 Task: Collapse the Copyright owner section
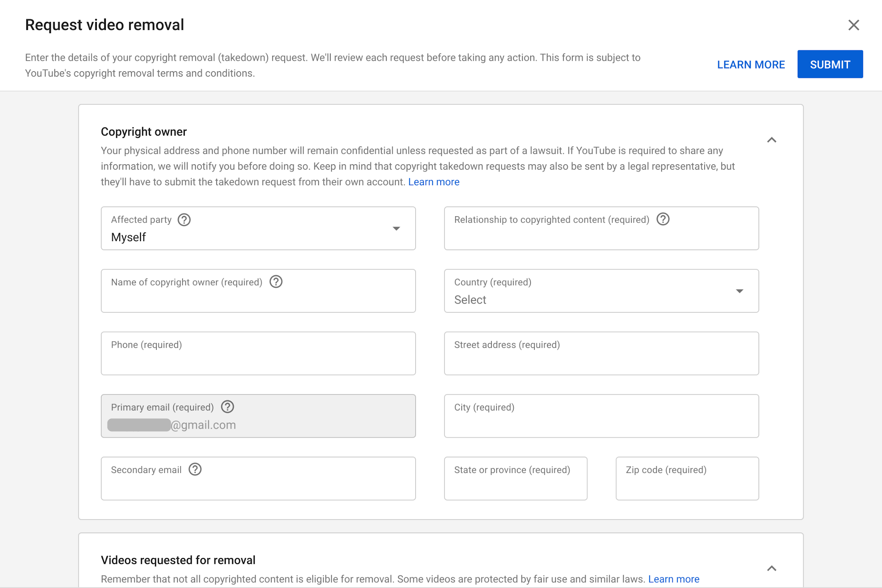point(772,140)
